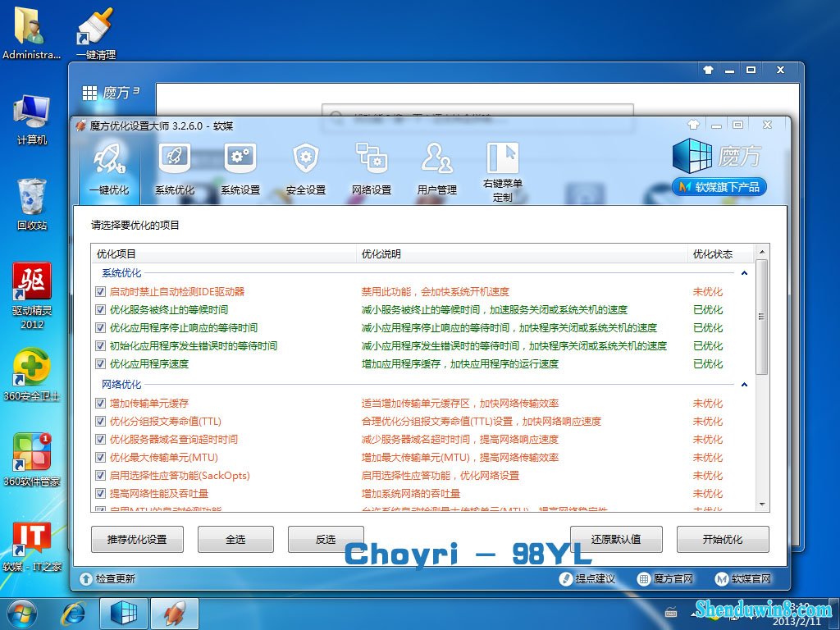The height and width of the screenshot is (630, 840).
Task: Uncheck 启用选择性应答功能(SackOpts)
Action: pos(100,476)
